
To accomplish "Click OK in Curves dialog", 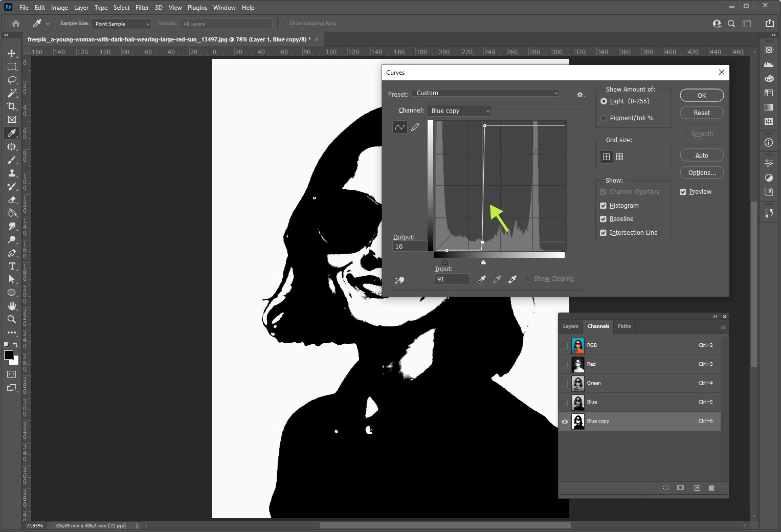I will (x=702, y=96).
